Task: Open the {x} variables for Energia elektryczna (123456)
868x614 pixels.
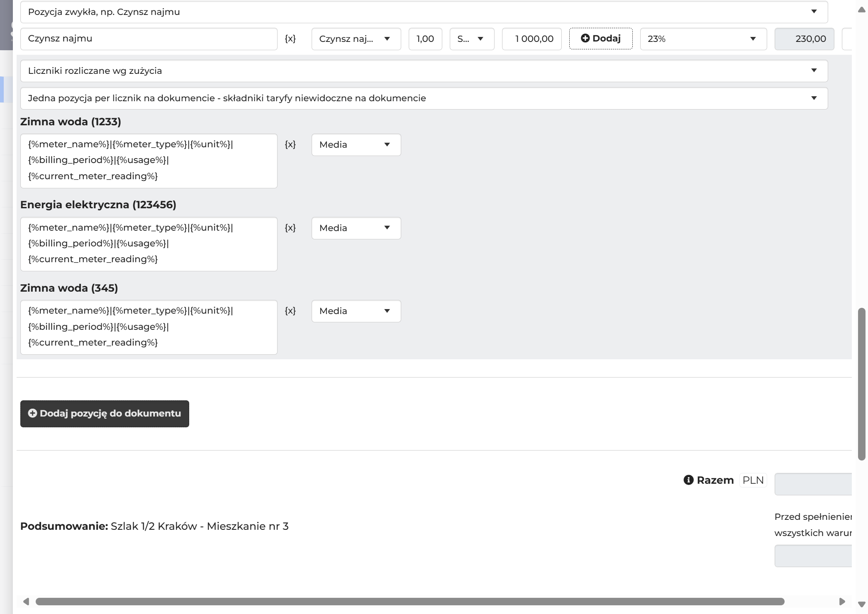Action: [290, 228]
